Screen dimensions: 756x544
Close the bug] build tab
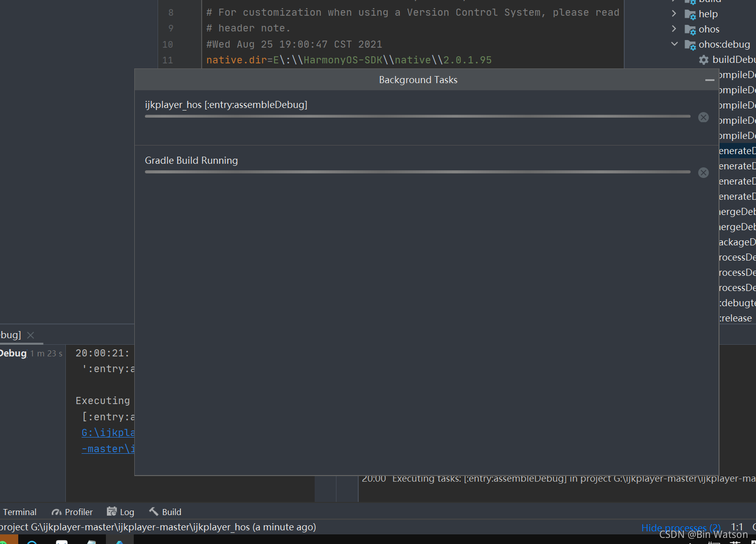tap(30, 335)
